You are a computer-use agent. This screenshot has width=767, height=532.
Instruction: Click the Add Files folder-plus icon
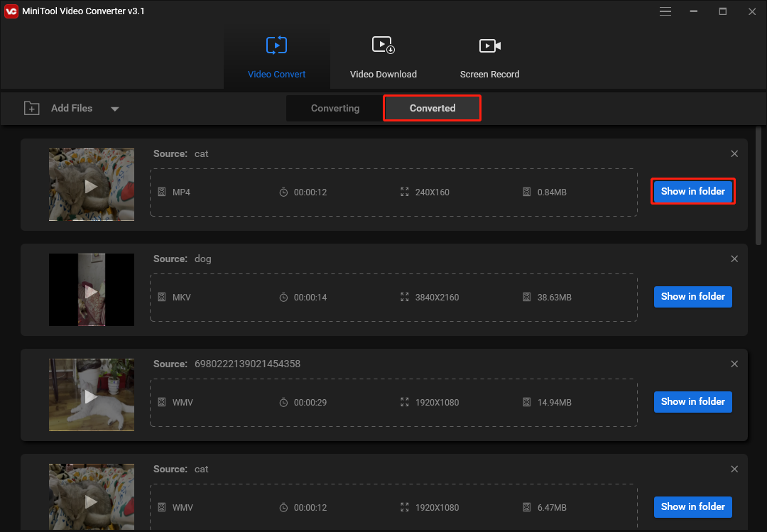pos(32,108)
